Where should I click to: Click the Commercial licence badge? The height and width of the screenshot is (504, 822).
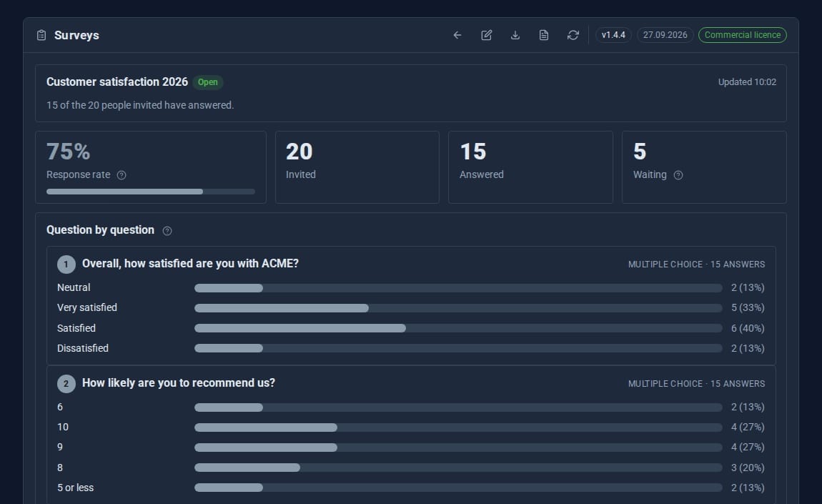click(743, 35)
